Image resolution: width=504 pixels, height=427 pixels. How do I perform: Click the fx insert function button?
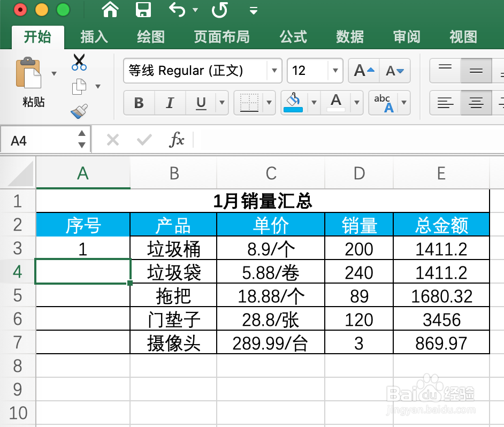(x=178, y=140)
